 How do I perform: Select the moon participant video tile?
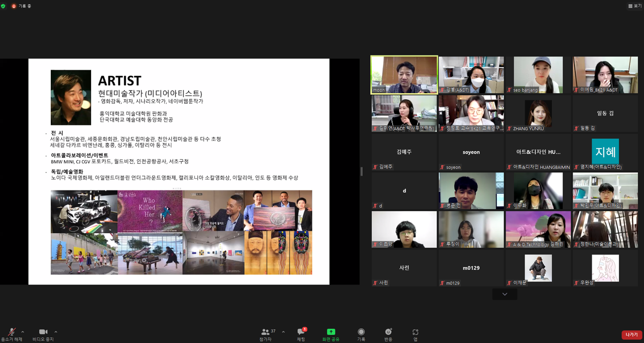pyautogui.click(x=404, y=75)
